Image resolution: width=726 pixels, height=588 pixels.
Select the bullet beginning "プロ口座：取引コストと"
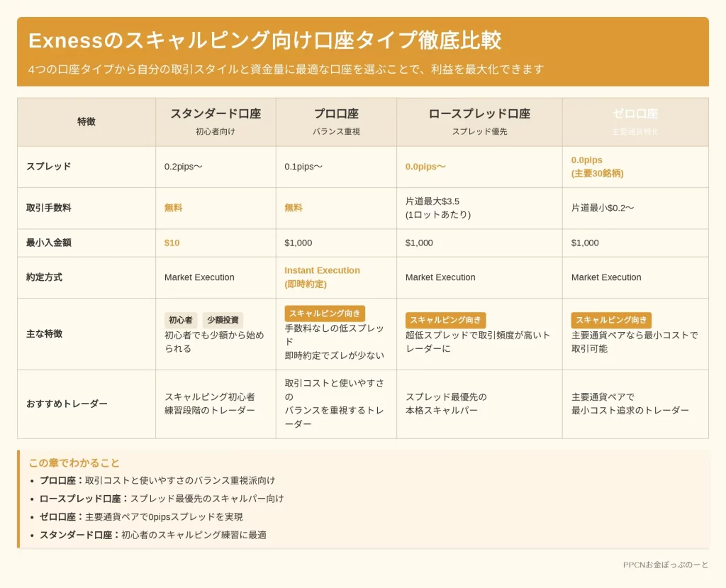click(157, 480)
